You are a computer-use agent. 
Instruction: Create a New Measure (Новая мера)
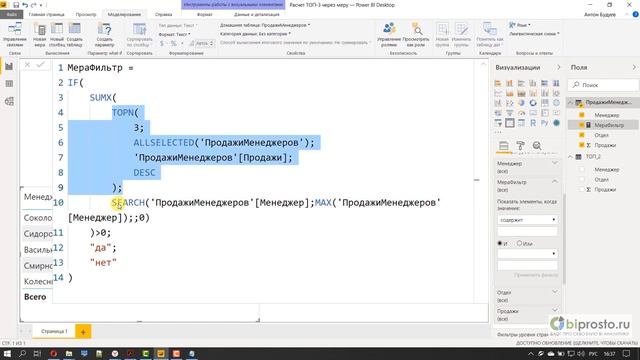40,34
